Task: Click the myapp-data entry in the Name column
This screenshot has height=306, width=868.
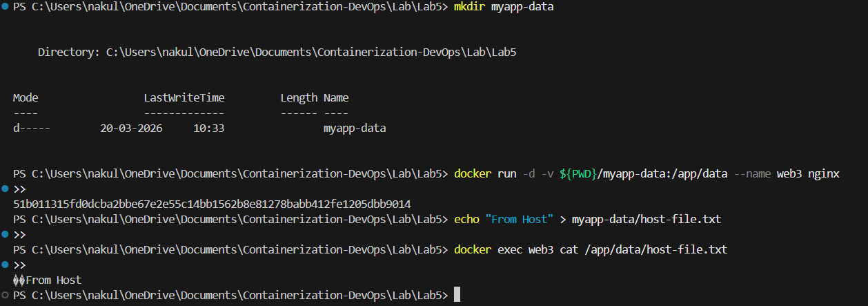Action: 355,128
